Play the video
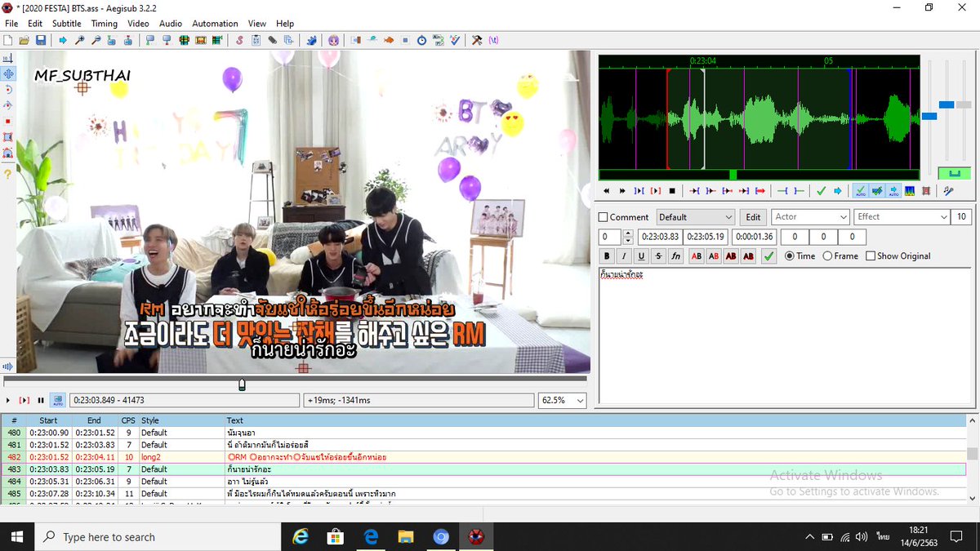The image size is (980, 551). 8,401
